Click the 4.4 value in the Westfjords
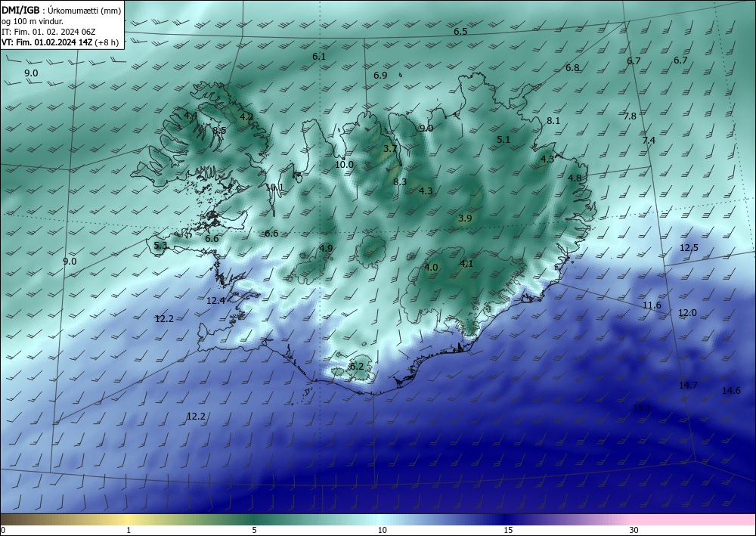Screen dimensions: 756x536 (191, 115)
